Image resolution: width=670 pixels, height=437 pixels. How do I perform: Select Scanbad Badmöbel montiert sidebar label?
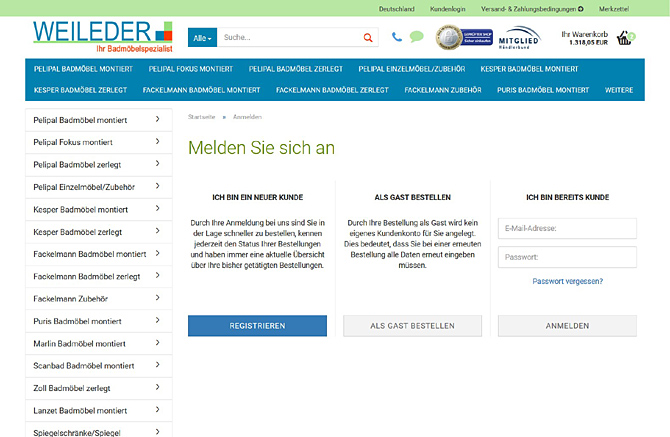pyautogui.click(x=84, y=366)
